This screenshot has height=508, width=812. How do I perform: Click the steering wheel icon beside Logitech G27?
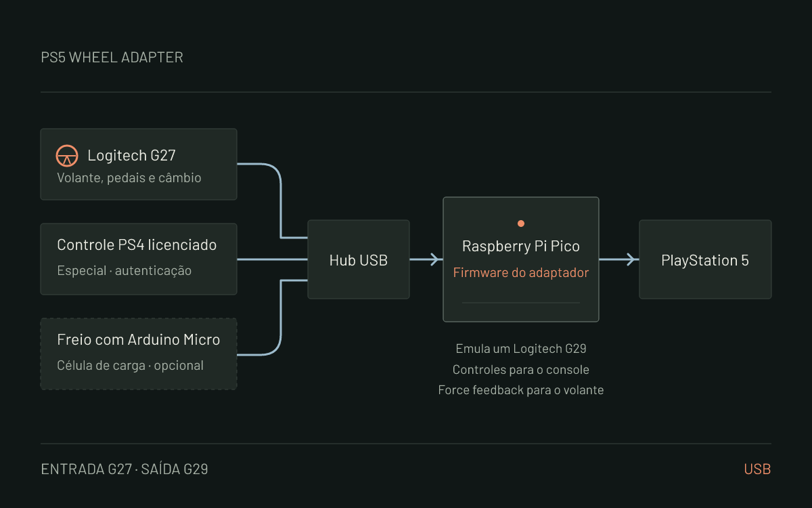[x=66, y=156]
